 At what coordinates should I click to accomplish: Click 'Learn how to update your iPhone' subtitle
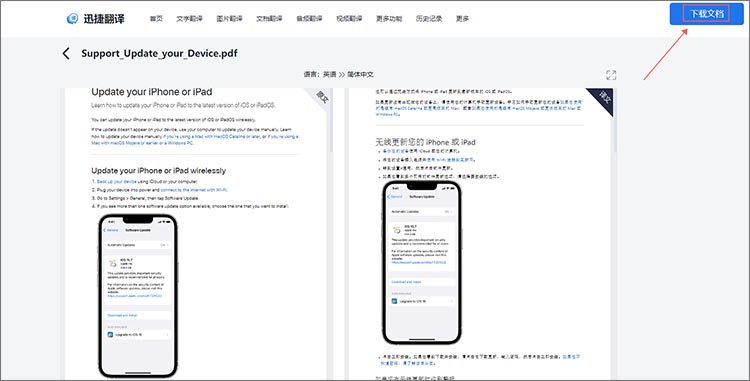(x=184, y=105)
